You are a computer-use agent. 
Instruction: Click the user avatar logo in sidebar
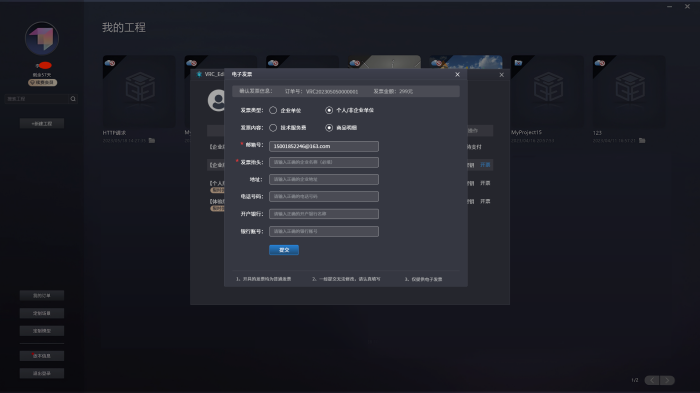[42, 38]
